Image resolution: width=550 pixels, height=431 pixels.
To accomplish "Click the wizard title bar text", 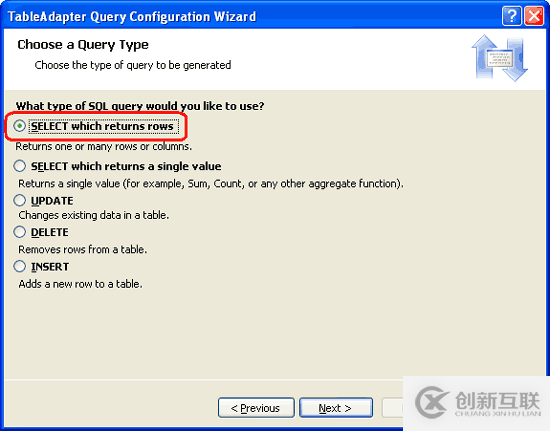I will pyautogui.click(x=132, y=16).
